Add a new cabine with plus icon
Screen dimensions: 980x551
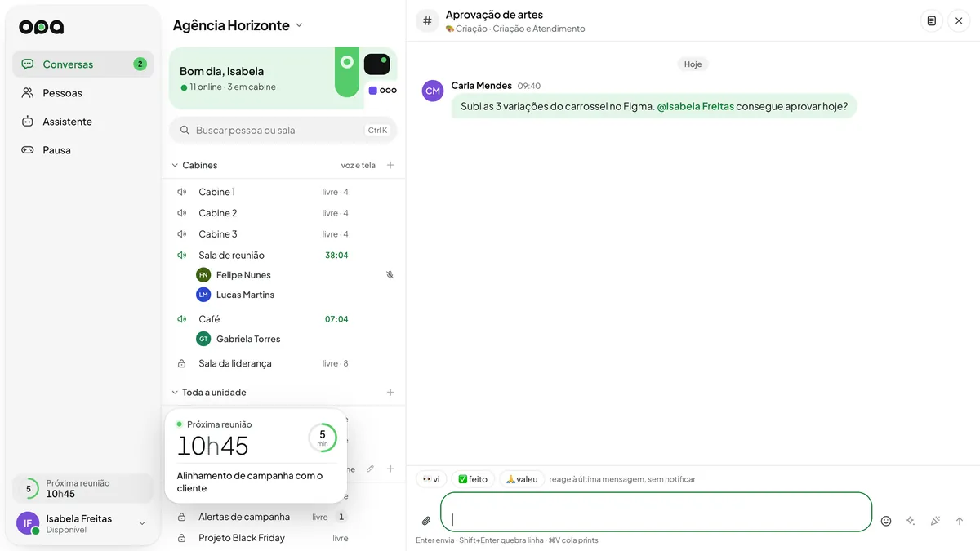pos(390,165)
